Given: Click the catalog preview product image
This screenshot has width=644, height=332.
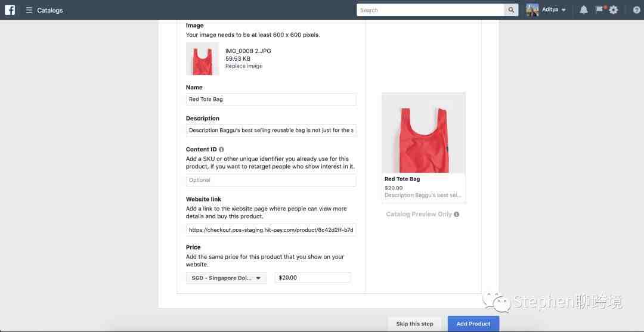Looking at the screenshot, I should [423, 133].
